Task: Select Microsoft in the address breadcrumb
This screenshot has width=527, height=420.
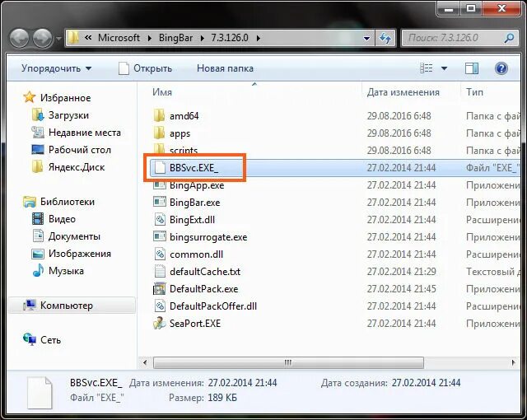Action: (119, 38)
